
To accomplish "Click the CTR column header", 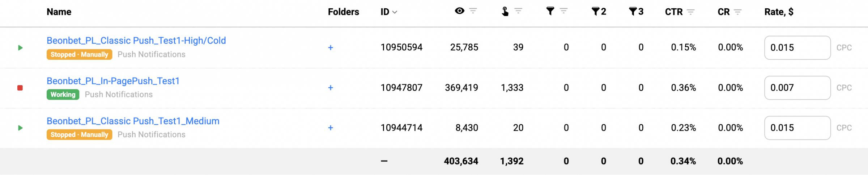I will [x=674, y=12].
